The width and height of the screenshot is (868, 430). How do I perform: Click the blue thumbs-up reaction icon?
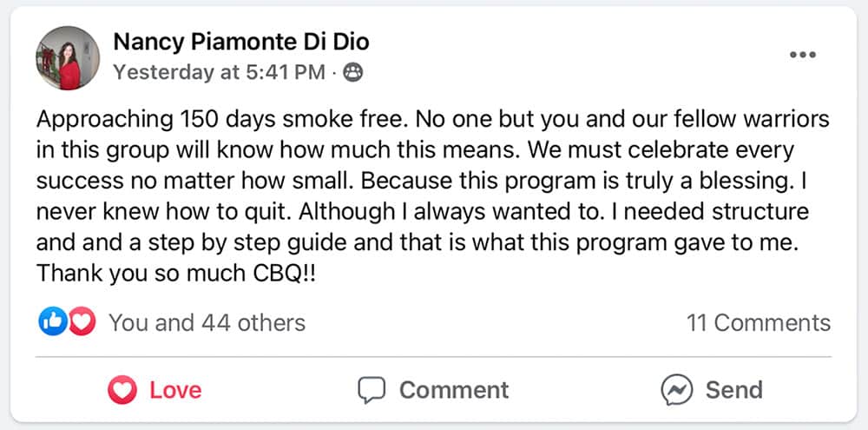click(52, 322)
